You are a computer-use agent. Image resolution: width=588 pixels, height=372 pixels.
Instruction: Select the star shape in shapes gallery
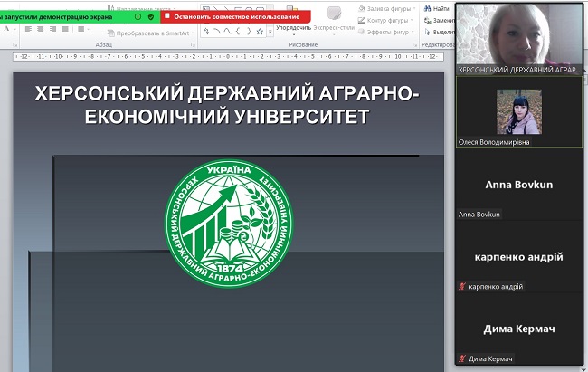(x=260, y=32)
